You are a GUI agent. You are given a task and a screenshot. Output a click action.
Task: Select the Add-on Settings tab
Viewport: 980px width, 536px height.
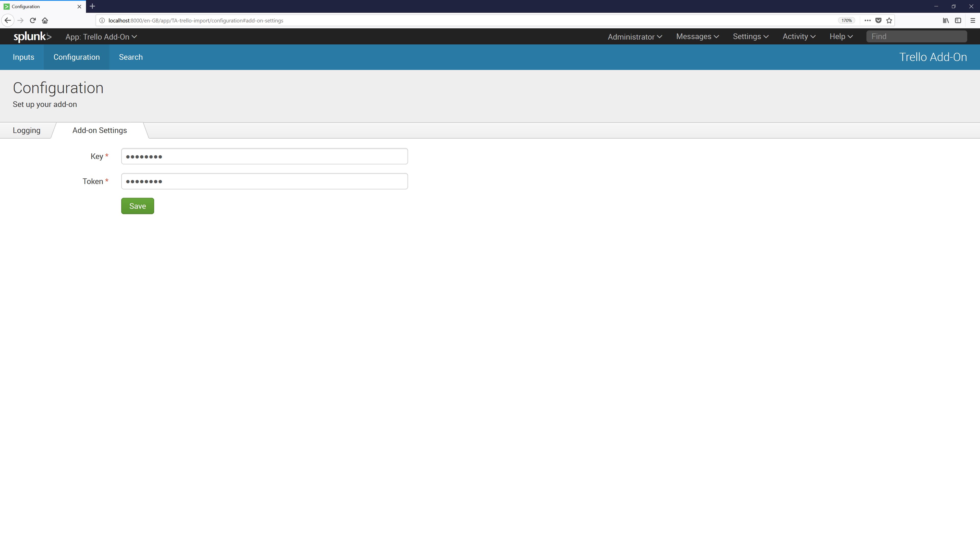point(100,130)
